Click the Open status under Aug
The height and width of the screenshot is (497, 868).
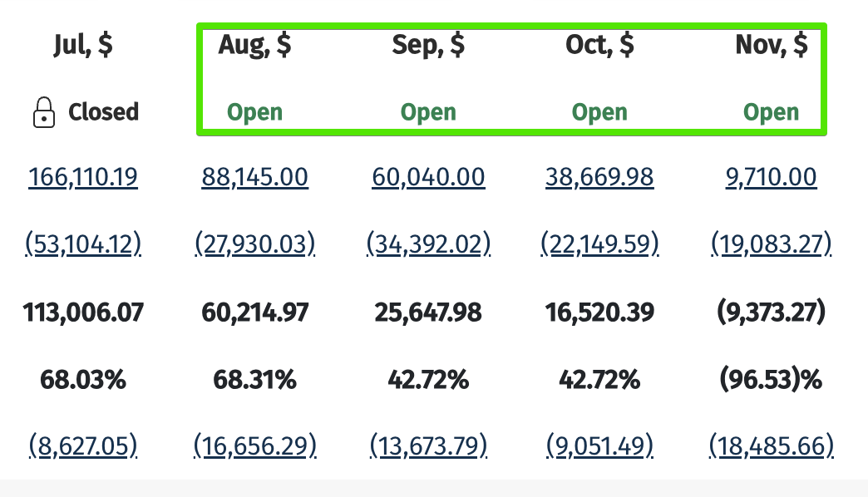coord(254,112)
